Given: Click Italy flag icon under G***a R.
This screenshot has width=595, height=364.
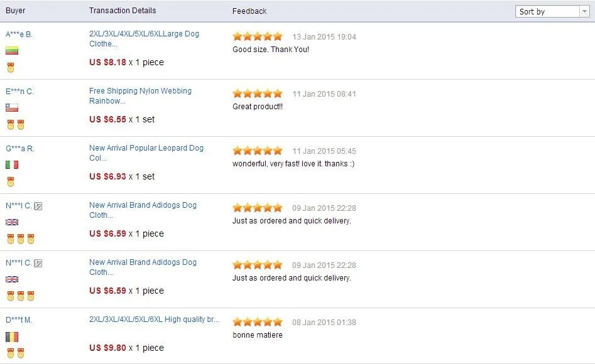Looking at the screenshot, I should point(12,164).
